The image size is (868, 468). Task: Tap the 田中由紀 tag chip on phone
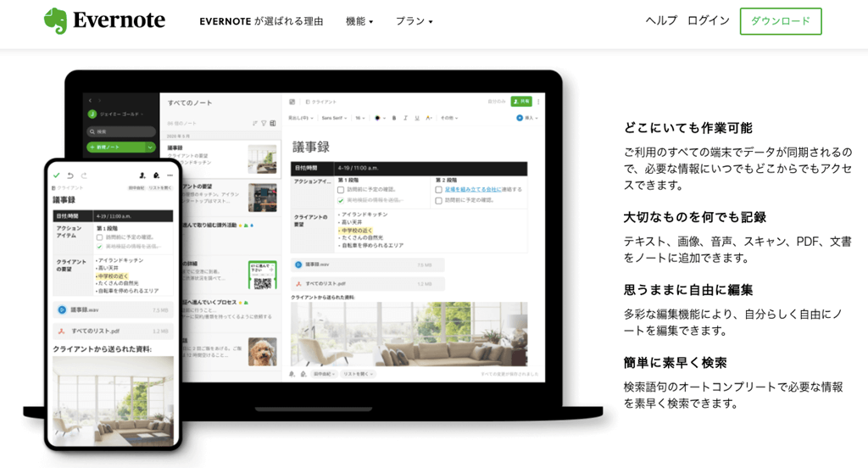(136, 187)
